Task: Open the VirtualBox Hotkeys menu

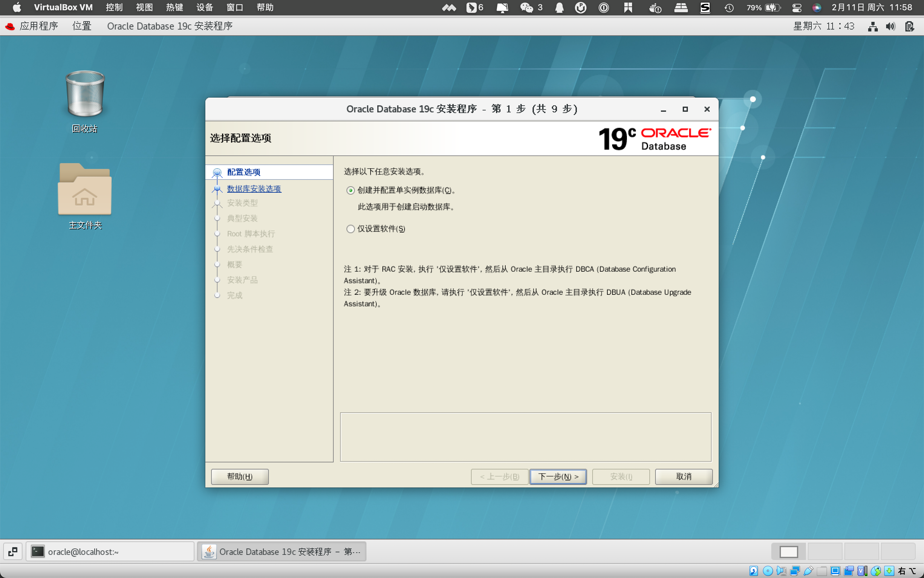Action: tap(175, 7)
